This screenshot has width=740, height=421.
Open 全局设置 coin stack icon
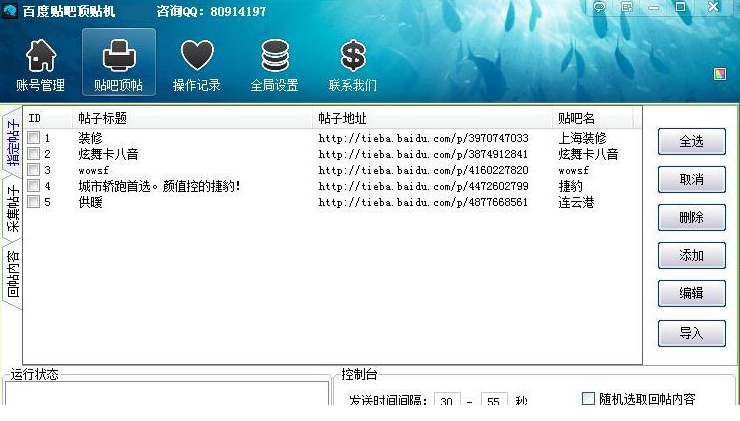(275, 56)
